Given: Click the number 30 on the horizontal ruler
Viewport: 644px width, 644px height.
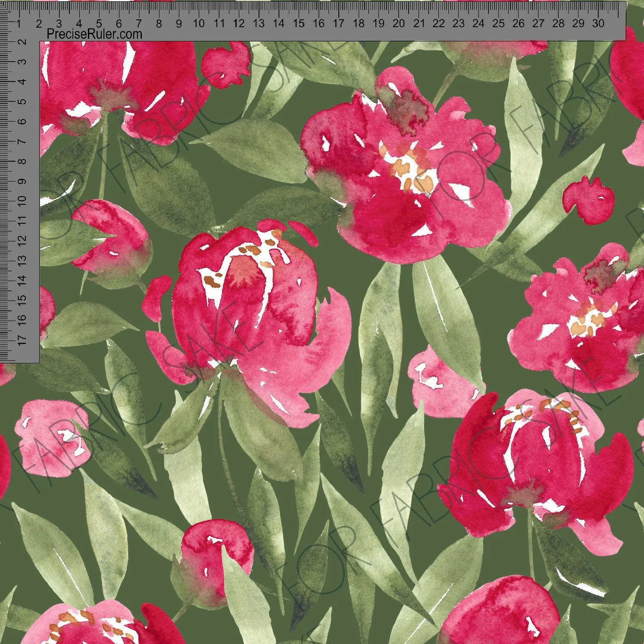Looking at the screenshot, I should point(598,23).
